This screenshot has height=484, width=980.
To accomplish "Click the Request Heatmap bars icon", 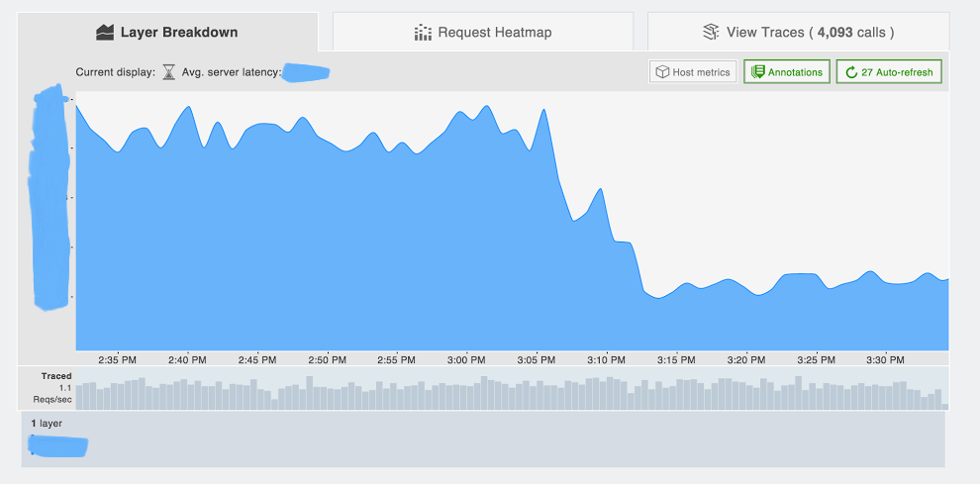I will click(423, 33).
